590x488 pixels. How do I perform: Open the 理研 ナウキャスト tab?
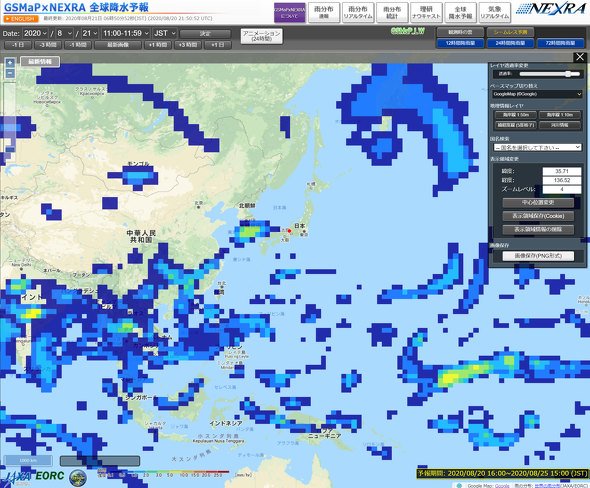point(426,13)
